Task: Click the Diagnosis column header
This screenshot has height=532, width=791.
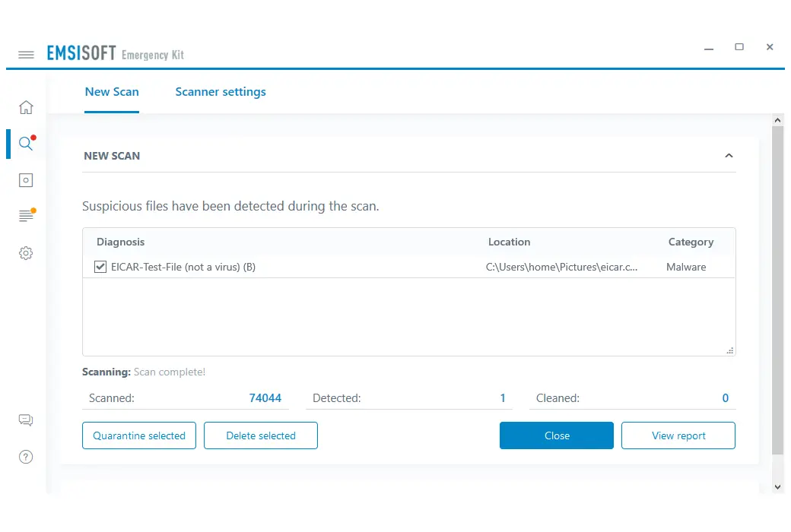Action: (x=121, y=242)
